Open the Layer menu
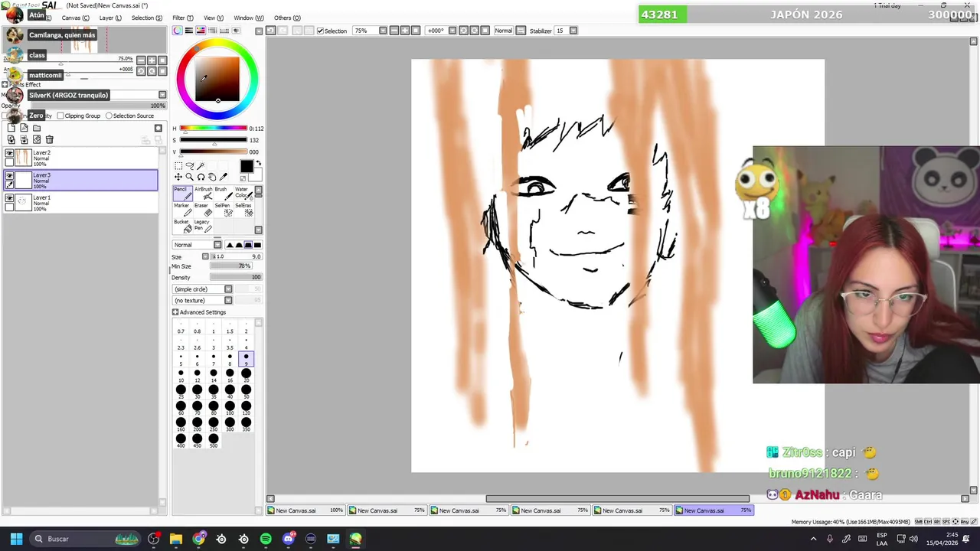 110,18
